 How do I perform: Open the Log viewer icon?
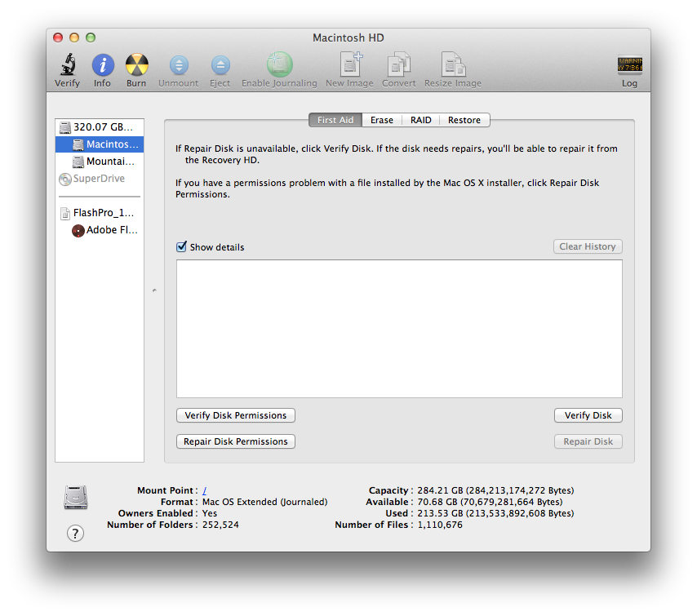click(629, 65)
